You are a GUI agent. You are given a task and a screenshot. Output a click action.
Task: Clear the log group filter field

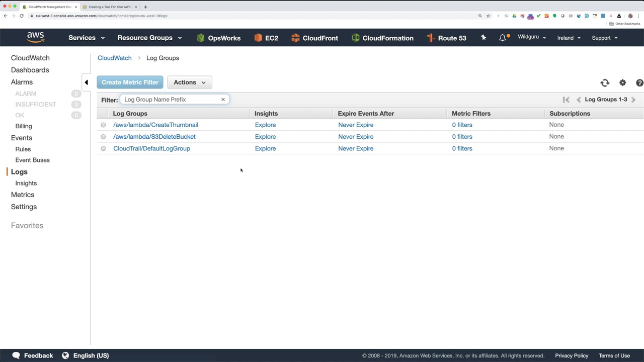pyautogui.click(x=223, y=100)
